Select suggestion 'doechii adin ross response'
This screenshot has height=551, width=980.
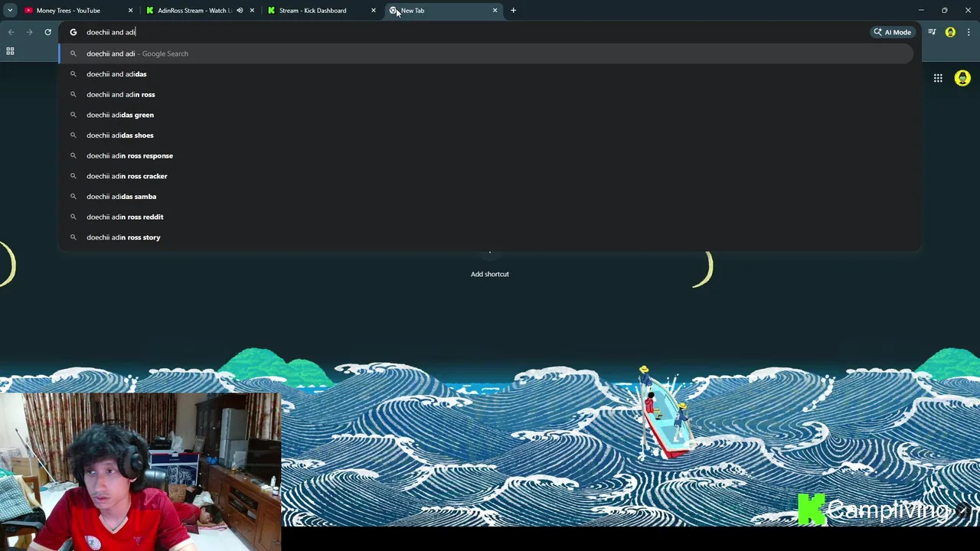tap(486, 155)
